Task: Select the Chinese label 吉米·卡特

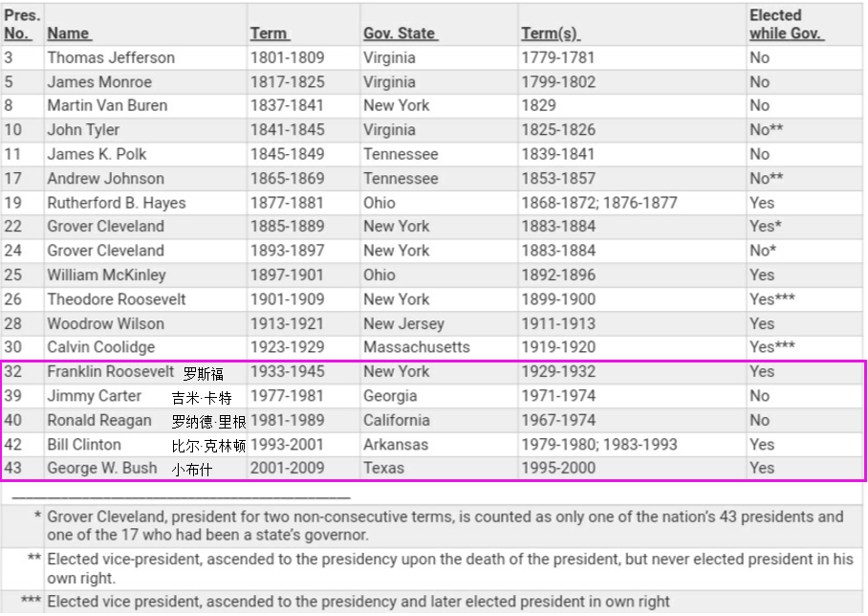Action: coord(202,398)
